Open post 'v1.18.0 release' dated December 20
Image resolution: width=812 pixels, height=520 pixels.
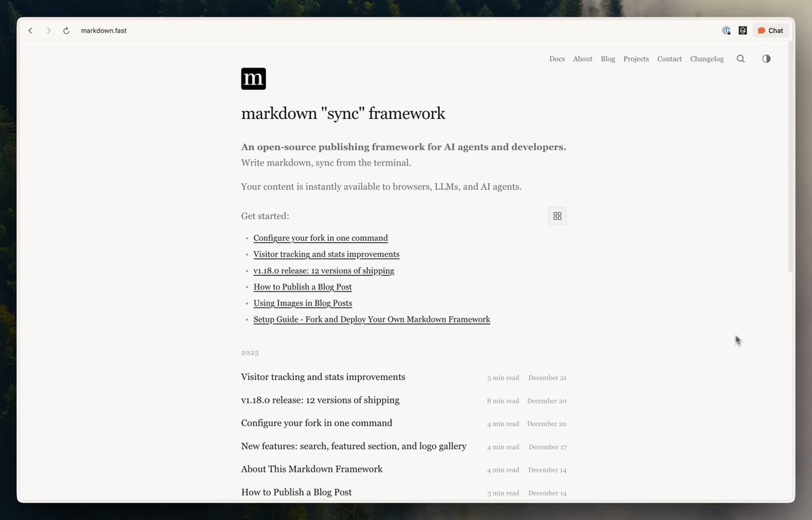pyautogui.click(x=403, y=400)
